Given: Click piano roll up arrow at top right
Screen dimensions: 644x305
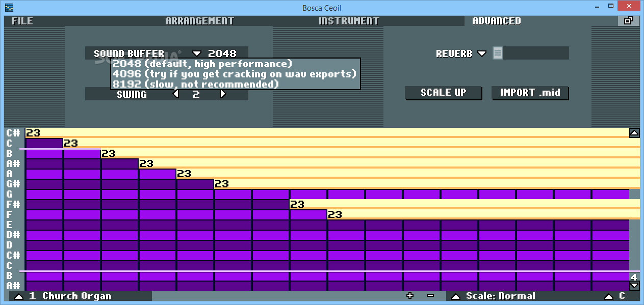Looking at the screenshot, I should (634, 133).
